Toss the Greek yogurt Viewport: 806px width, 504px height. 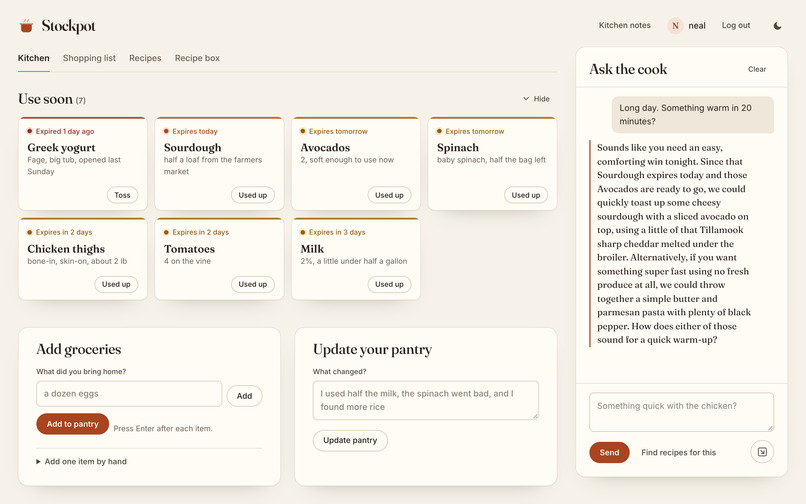pyautogui.click(x=122, y=195)
